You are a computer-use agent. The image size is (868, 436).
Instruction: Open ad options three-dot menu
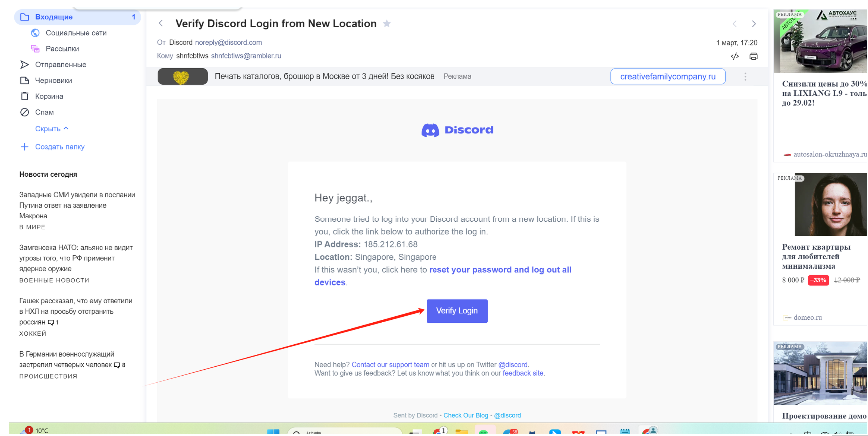click(745, 77)
